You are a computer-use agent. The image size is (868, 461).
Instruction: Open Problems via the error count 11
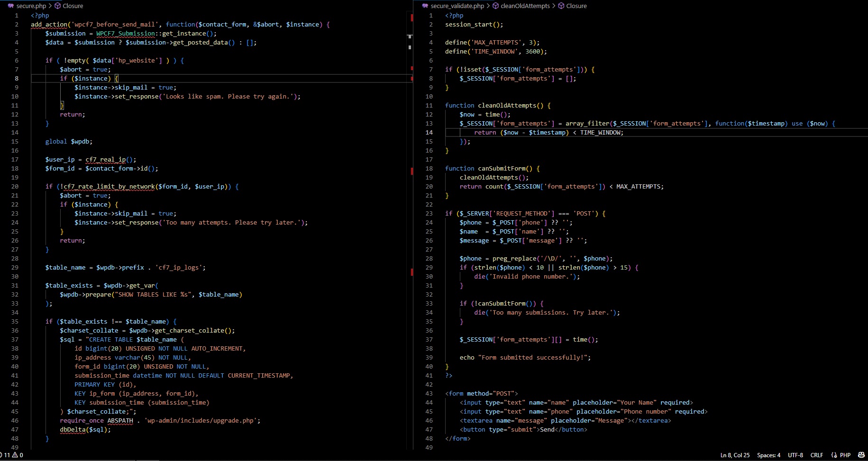6,455
